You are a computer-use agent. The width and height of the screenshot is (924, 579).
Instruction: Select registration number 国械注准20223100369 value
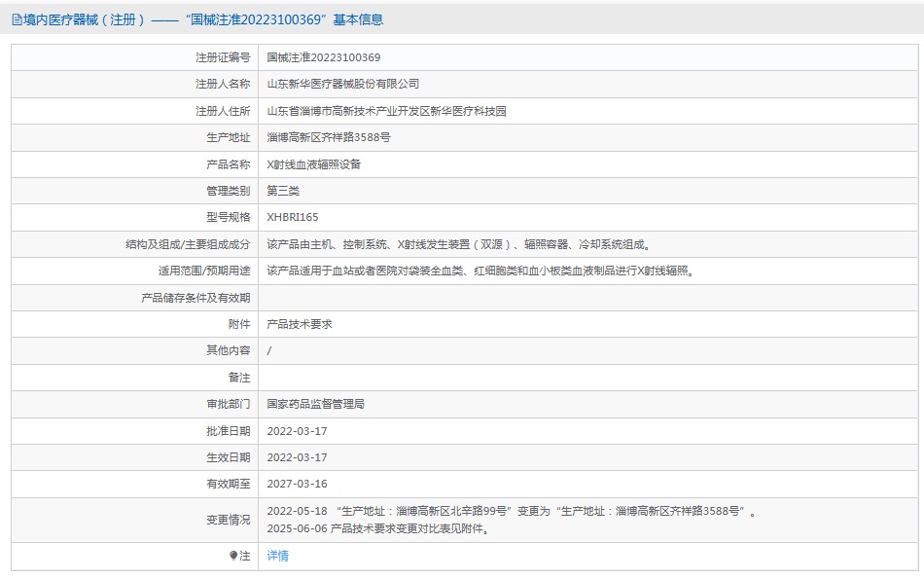click(x=324, y=57)
